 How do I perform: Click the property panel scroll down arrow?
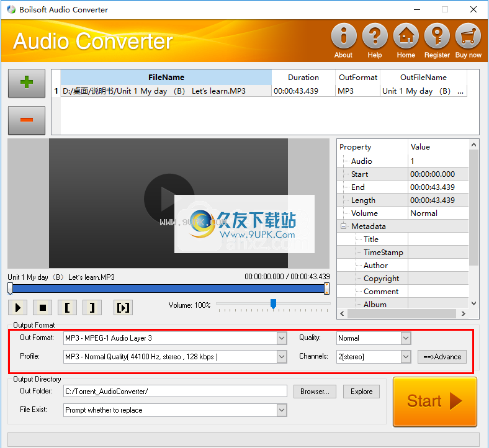pyautogui.click(x=473, y=303)
